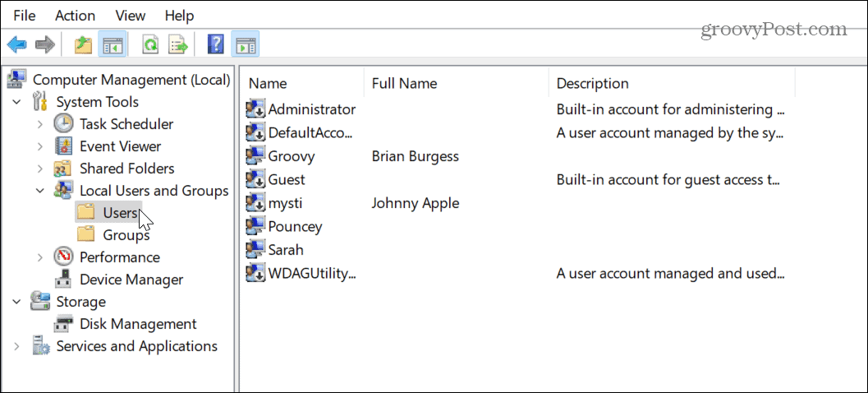Select the Groups folder in the tree
Image resolution: width=868 pixels, height=393 pixels.
pyautogui.click(x=126, y=235)
